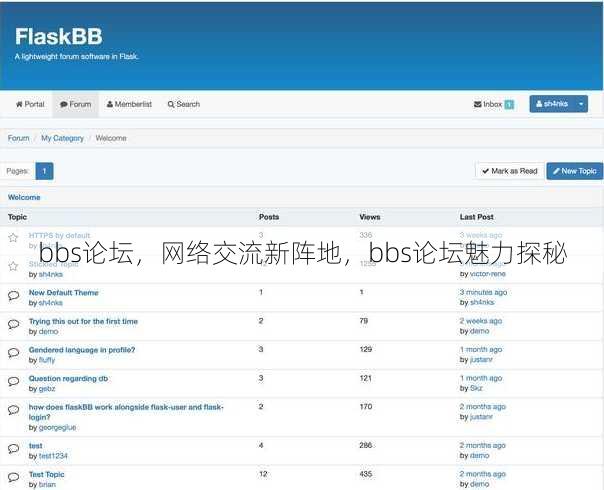This screenshot has height=490, width=604.
Task: Click speech bubble icon for Test Topic row
Action: (x=13, y=477)
